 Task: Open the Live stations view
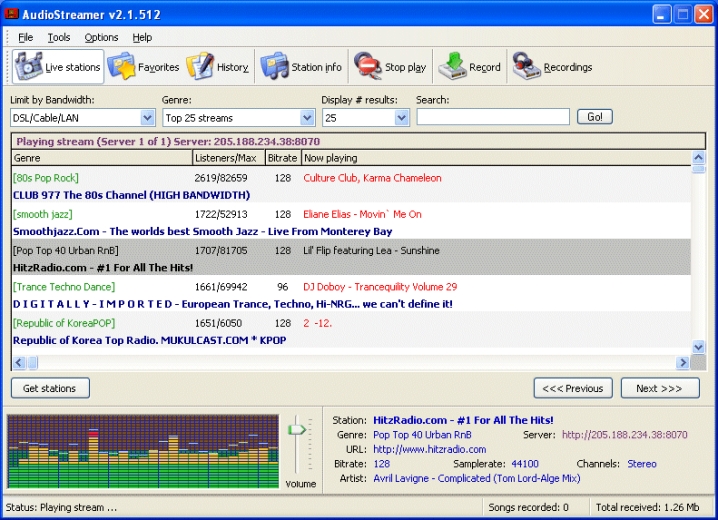click(x=58, y=67)
